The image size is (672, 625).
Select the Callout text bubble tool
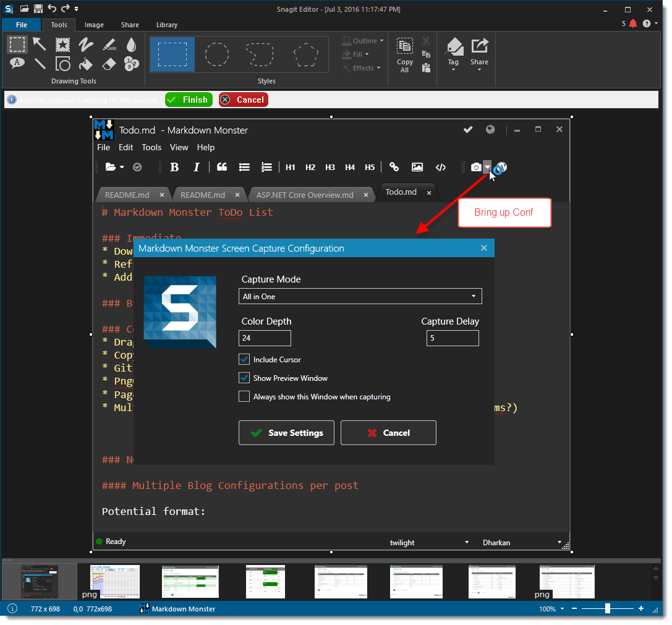pos(17,64)
